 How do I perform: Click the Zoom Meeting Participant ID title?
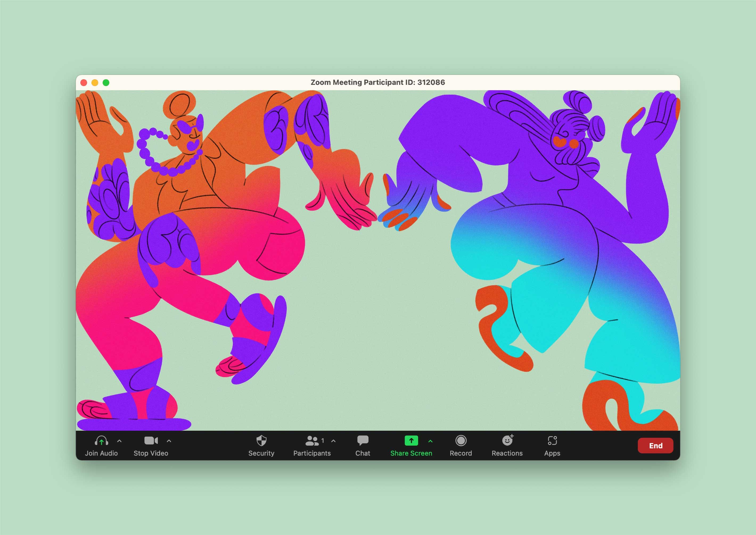(x=377, y=82)
